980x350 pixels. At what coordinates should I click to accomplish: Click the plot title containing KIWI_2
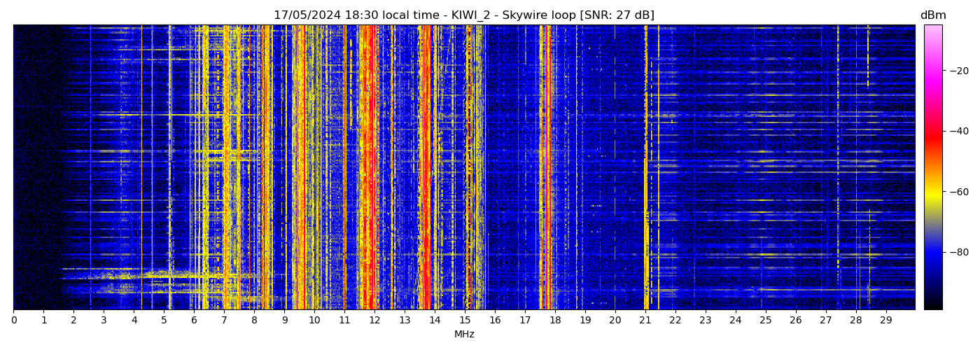pos(463,15)
